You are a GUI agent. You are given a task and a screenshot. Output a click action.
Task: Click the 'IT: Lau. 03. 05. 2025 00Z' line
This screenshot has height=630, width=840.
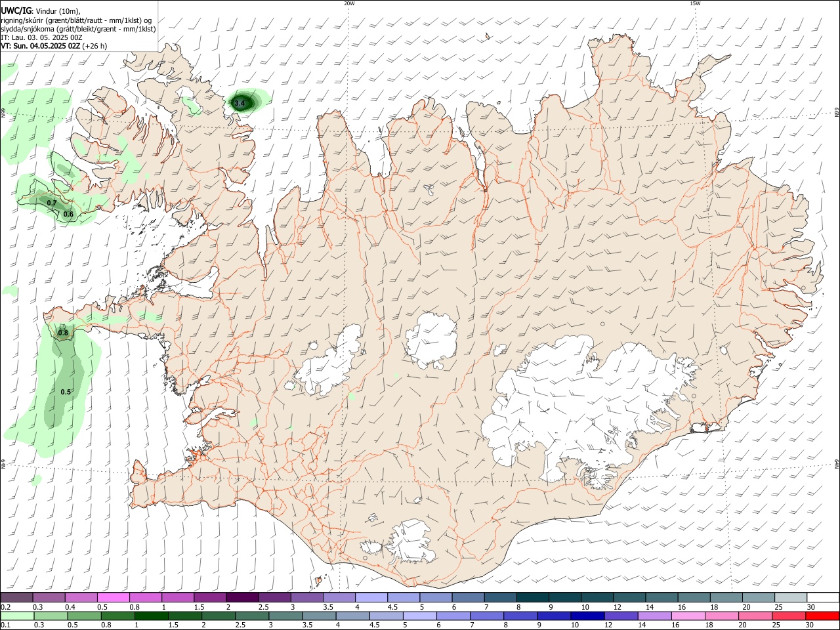[41, 37]
